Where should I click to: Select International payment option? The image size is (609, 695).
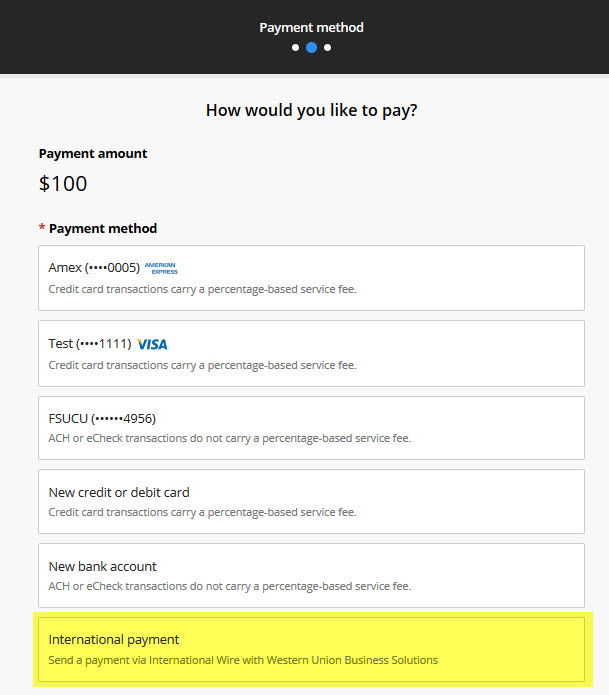point(312,650)
